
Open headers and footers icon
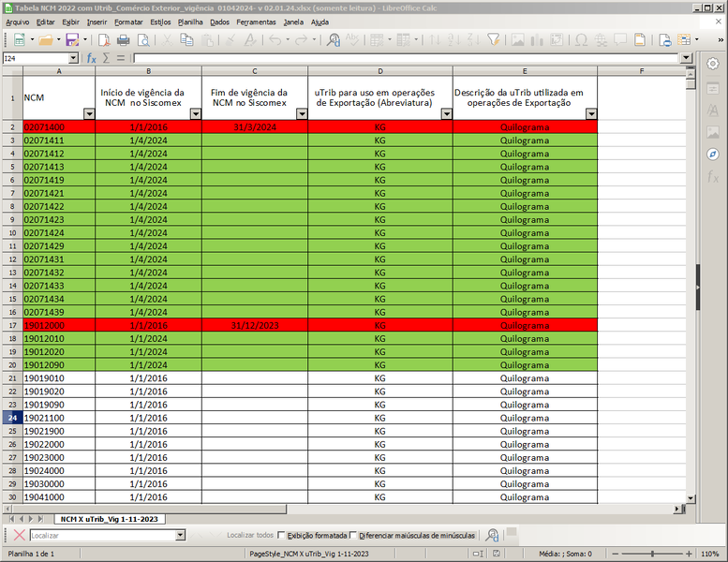(640, 40)
